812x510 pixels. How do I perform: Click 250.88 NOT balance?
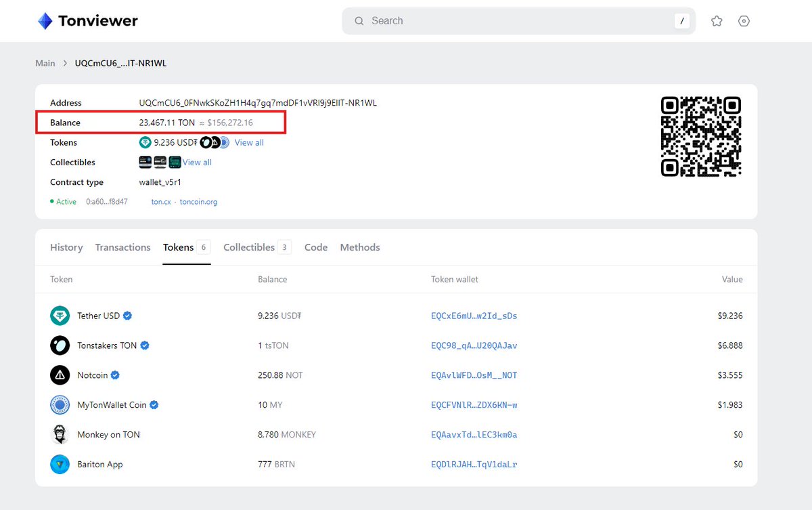click(280, 375)
